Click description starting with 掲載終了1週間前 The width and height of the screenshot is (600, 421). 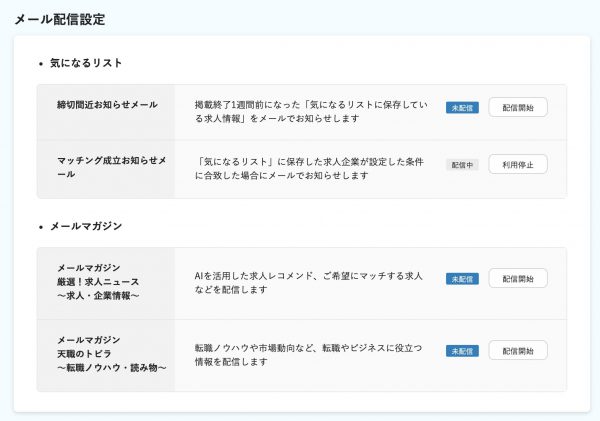tap(309, 111)
